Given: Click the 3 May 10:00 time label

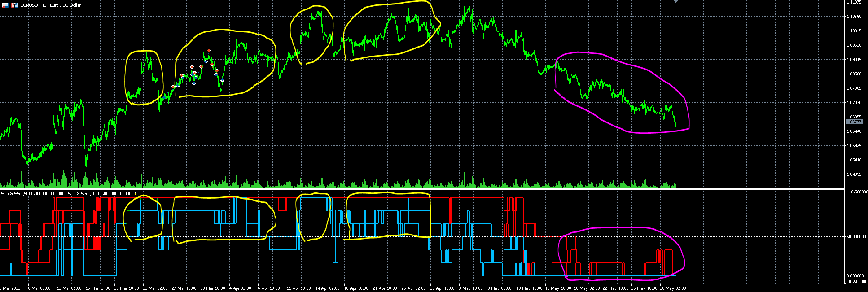Looking at the screenshot, I should [471, 288].
